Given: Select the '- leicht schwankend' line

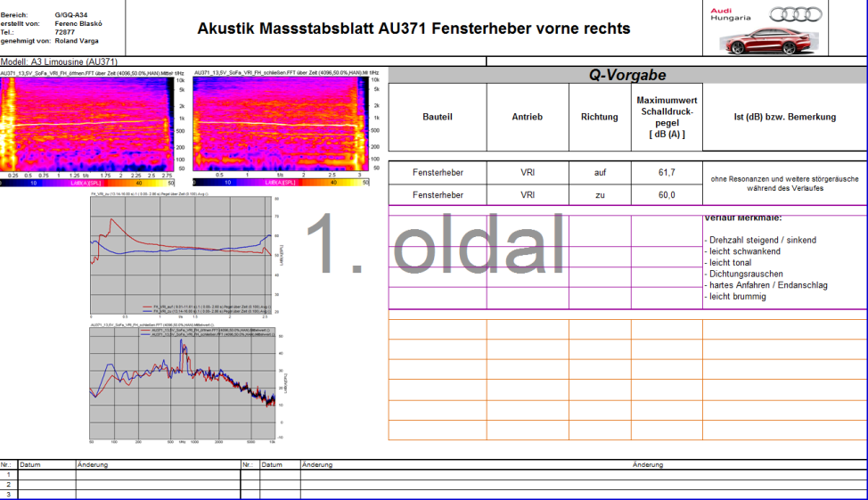Looking at the screenshot, I should 742,250.
